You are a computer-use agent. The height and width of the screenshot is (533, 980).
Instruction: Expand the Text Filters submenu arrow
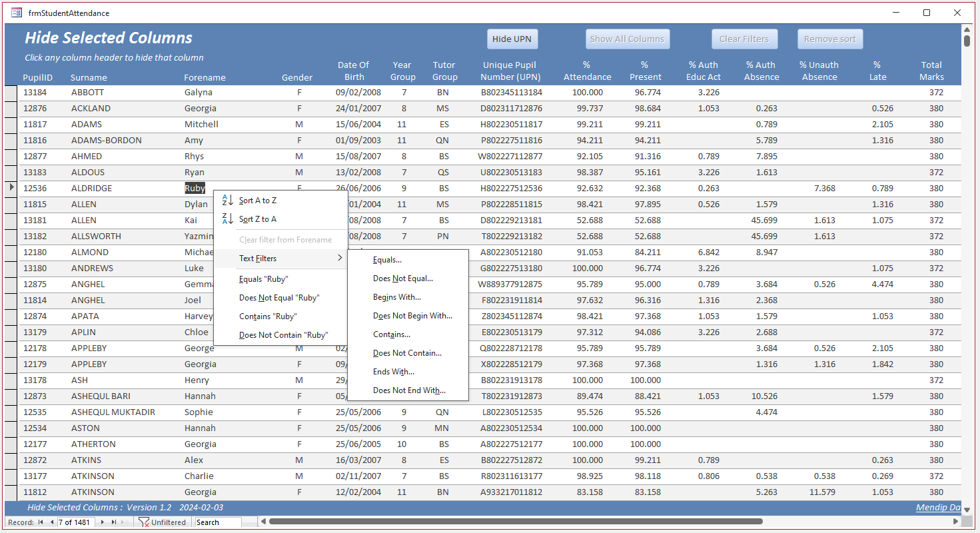click(x=340, y=258)
